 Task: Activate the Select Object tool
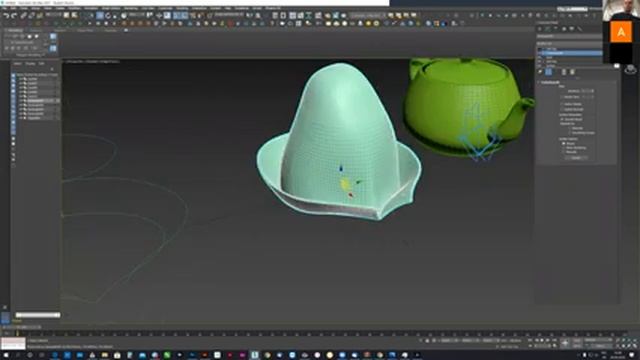click(66, 15)
